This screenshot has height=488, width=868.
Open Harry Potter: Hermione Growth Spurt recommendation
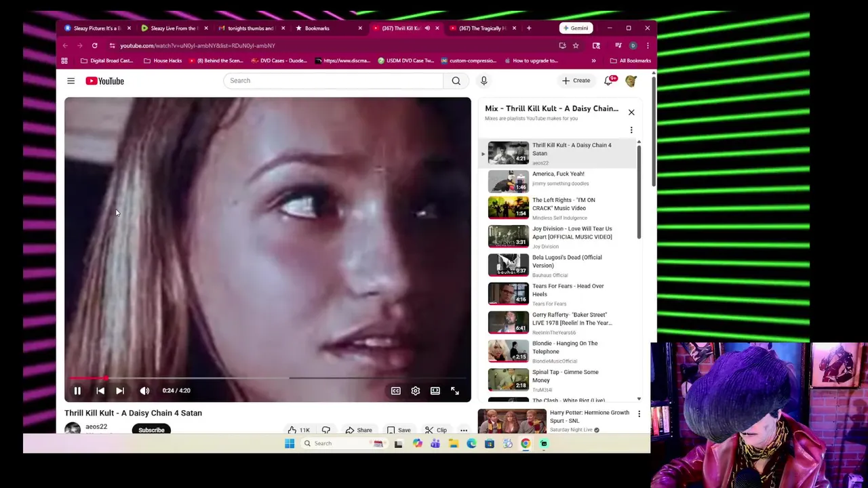click(589, 416)
